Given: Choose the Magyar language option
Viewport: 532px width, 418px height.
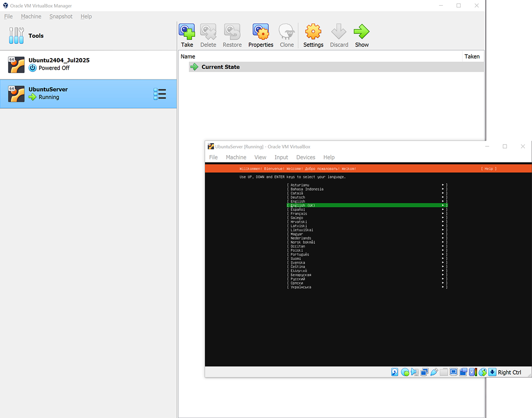Looking at the screenshot, I should click(367, 234).
